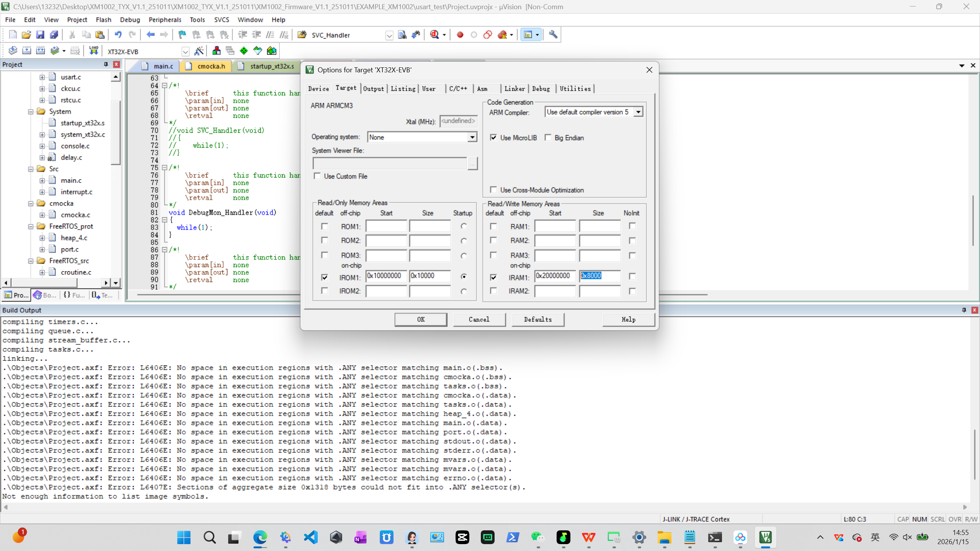This screenshot has width=980, height=551.
Task: Collapse the FreeRTOS_prot folder
Action: point(31,227)
